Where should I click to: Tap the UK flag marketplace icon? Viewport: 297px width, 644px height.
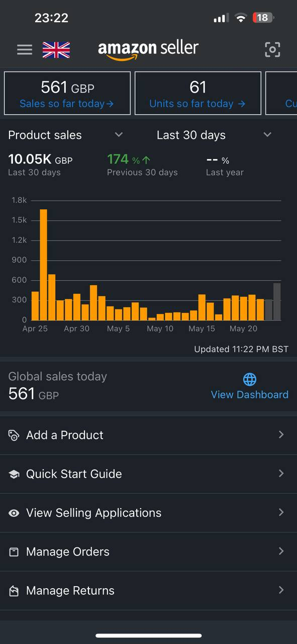(56, 49)
